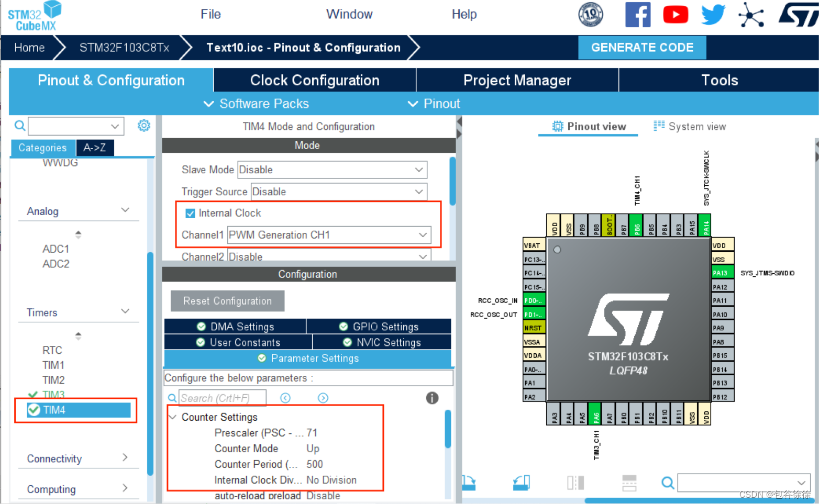Select the PA14 pin on the chip

(x=706, y=226)
